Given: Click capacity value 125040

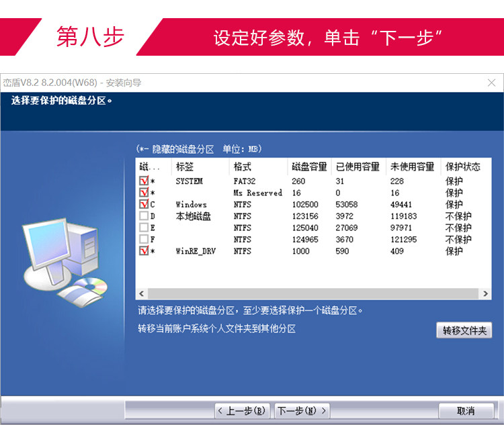Looking at the screenshot, I should [x=305, y=228].
